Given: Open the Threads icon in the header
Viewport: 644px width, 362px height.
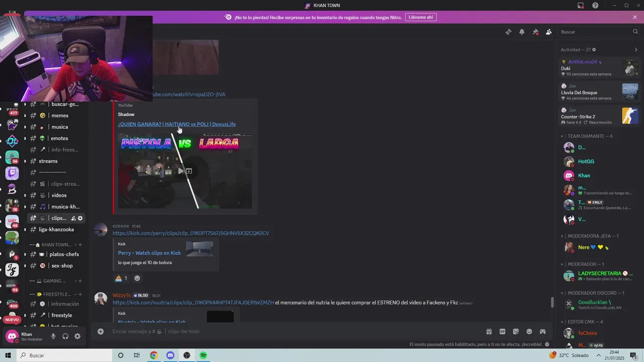Looking at the screenshot, I should (508, 32).
